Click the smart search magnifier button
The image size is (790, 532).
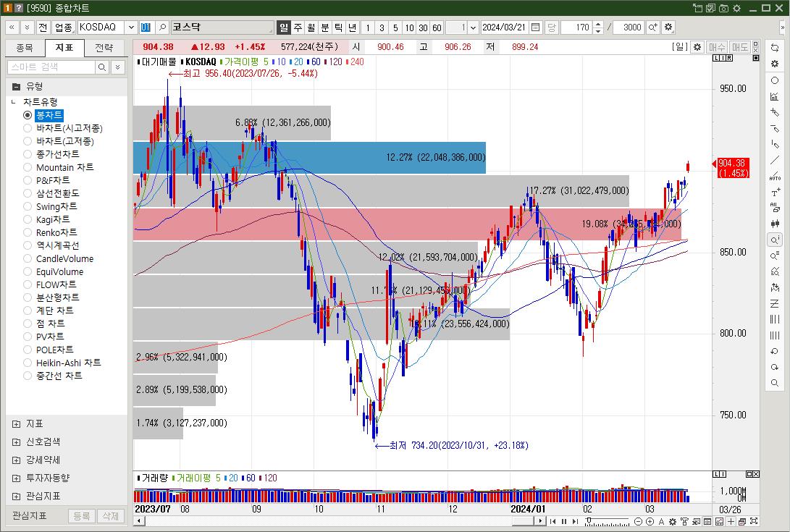coord(102,67)
